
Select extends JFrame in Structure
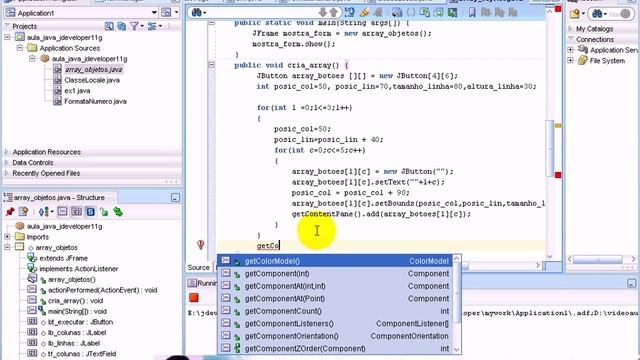coord(63,258)
